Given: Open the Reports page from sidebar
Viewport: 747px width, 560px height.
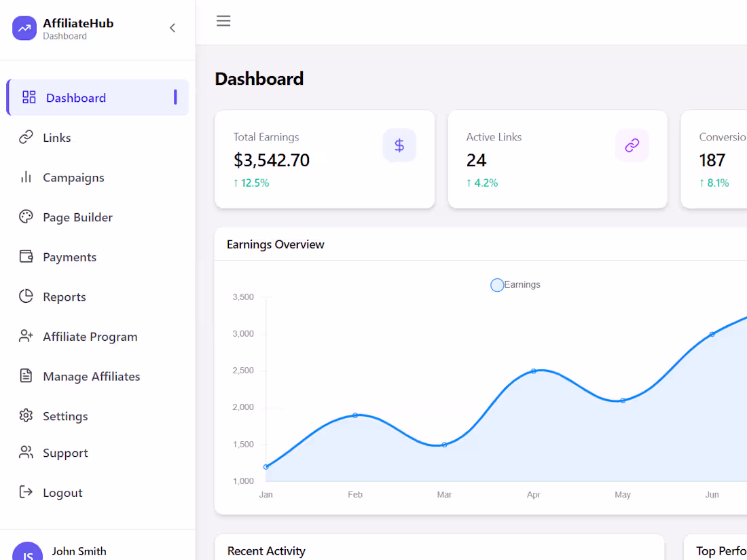Looking at the screenshot, I should (65, 296).
